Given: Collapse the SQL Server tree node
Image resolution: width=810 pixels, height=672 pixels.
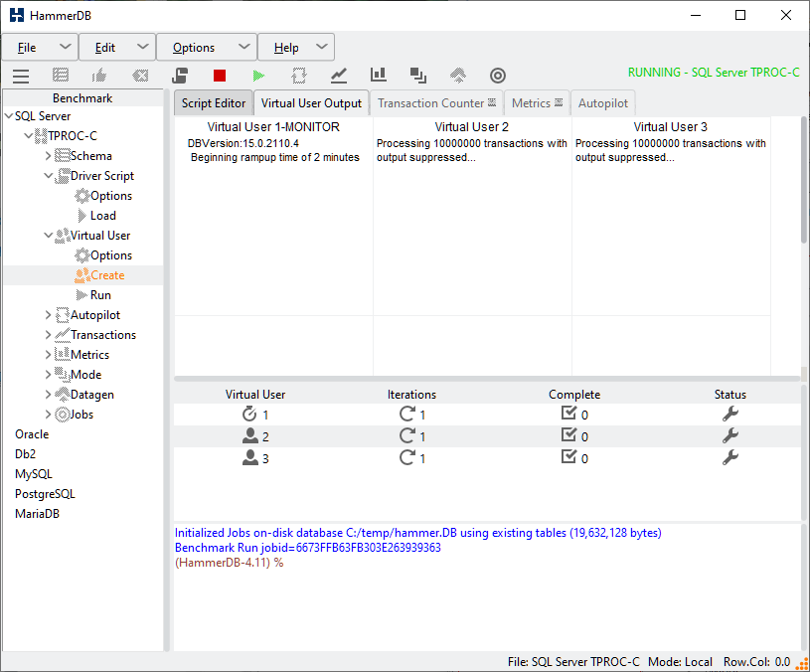Looking at the screenshot, I should 9,116.
